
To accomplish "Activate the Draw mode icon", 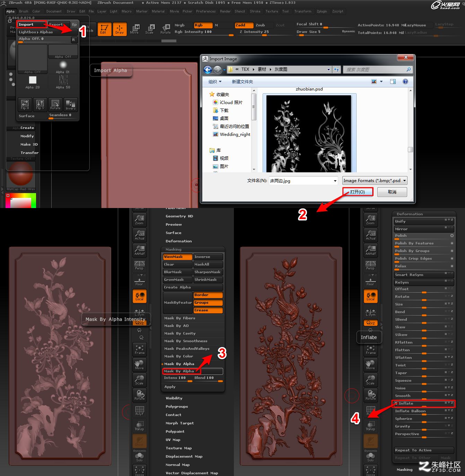I will (x=120, y=29).
